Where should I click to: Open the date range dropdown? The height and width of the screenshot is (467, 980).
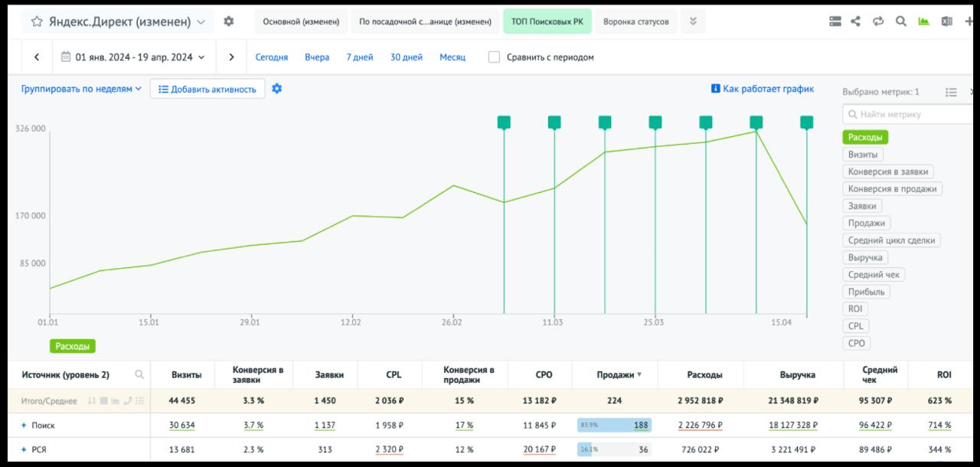tap(133, 57)
